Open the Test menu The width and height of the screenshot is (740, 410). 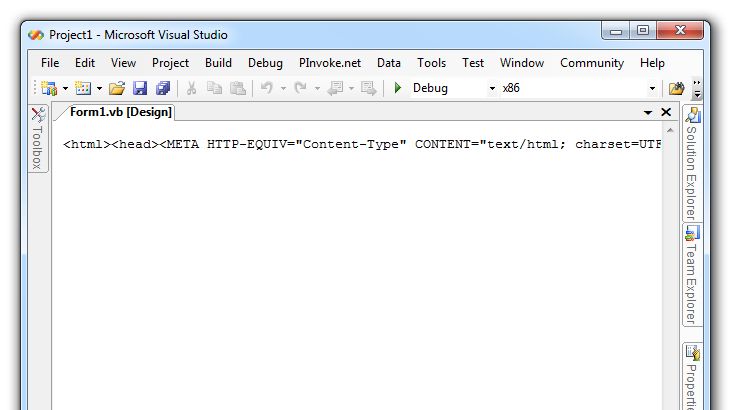point(473,63)
